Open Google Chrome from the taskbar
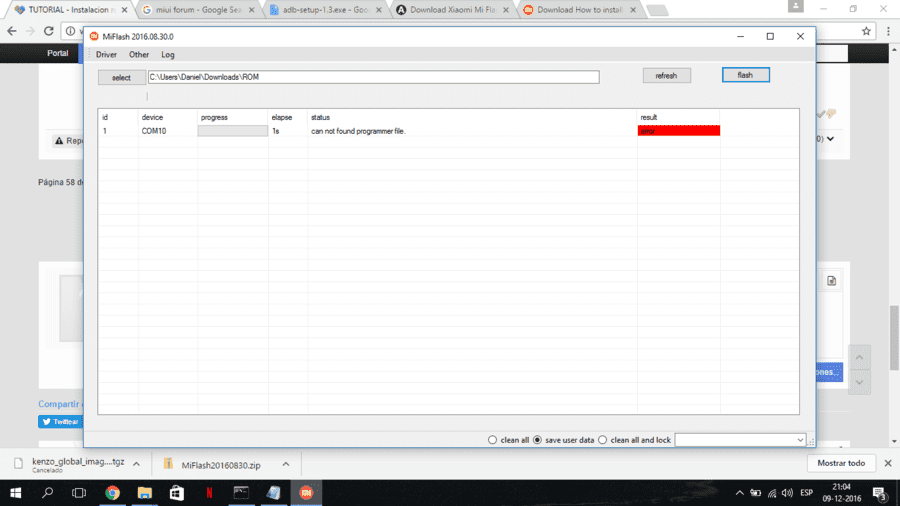The width and height of the screenshot is (900, 506). tap(112, 493)
